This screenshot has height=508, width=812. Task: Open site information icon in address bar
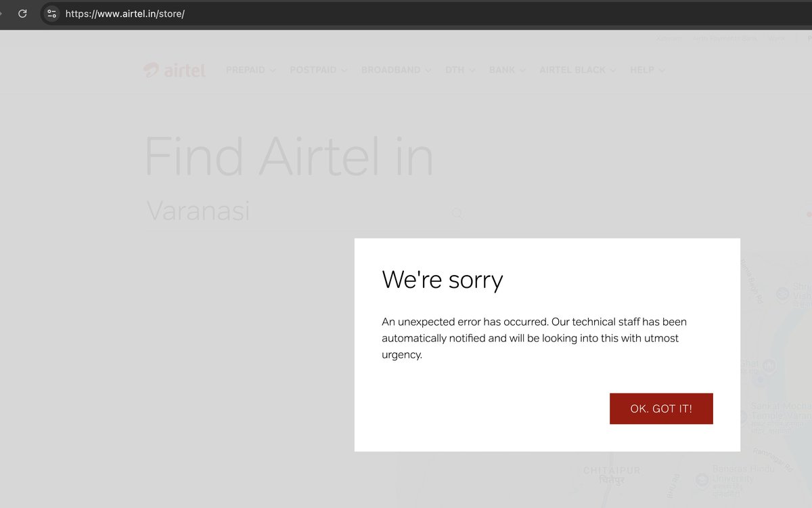click(x=52, y=14)
